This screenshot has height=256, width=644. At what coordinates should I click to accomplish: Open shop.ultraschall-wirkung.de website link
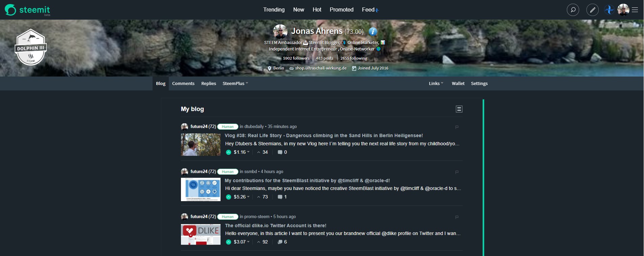coord(321,68)
